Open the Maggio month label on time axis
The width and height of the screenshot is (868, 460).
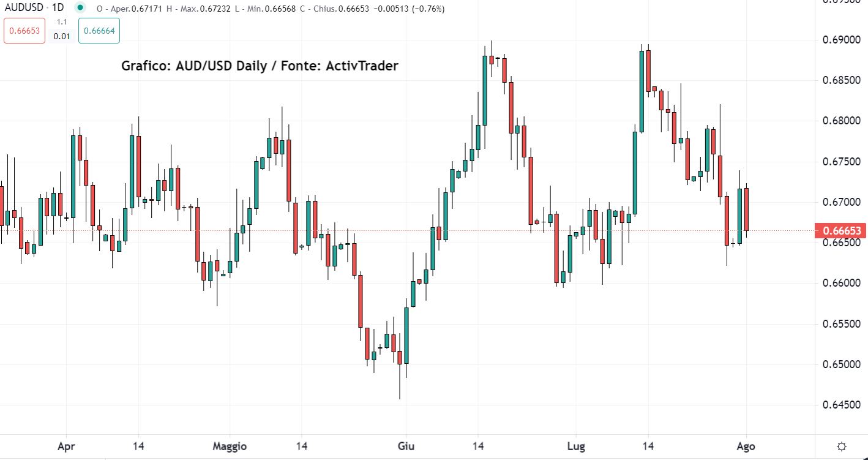coord(230,447)
